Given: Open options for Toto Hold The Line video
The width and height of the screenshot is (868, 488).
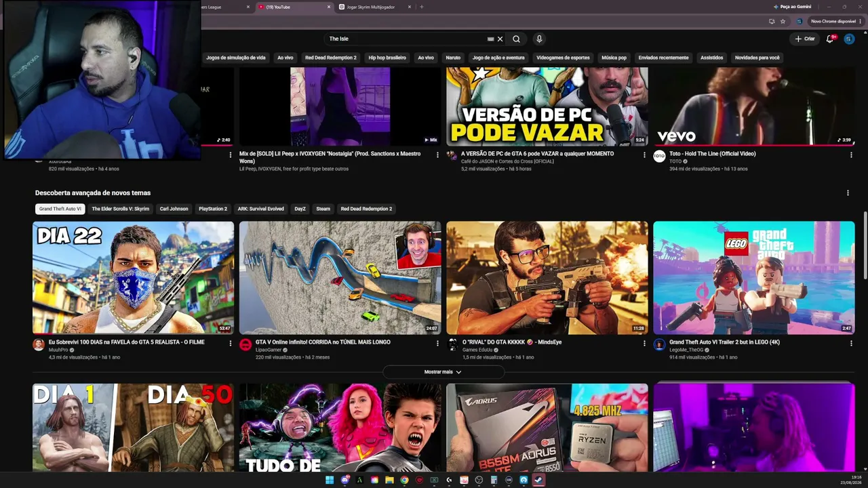Looking at the screenshot, I should click(x=851, y=155).
